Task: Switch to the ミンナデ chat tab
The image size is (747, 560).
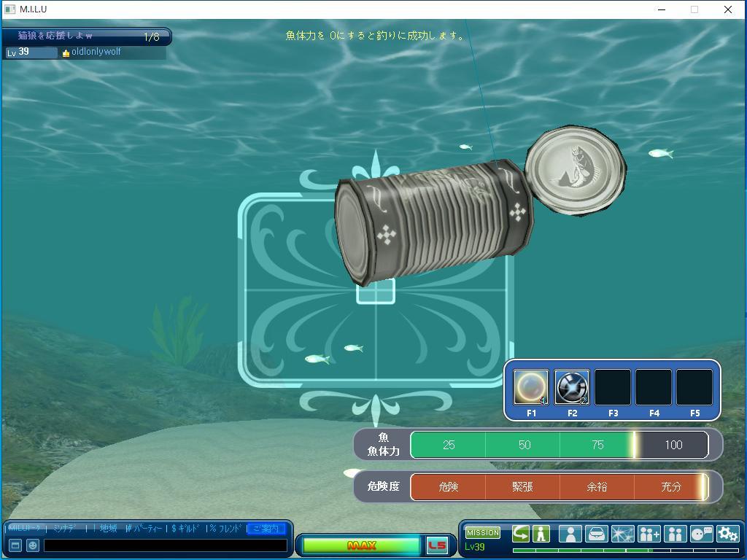Action: point(65,529)
